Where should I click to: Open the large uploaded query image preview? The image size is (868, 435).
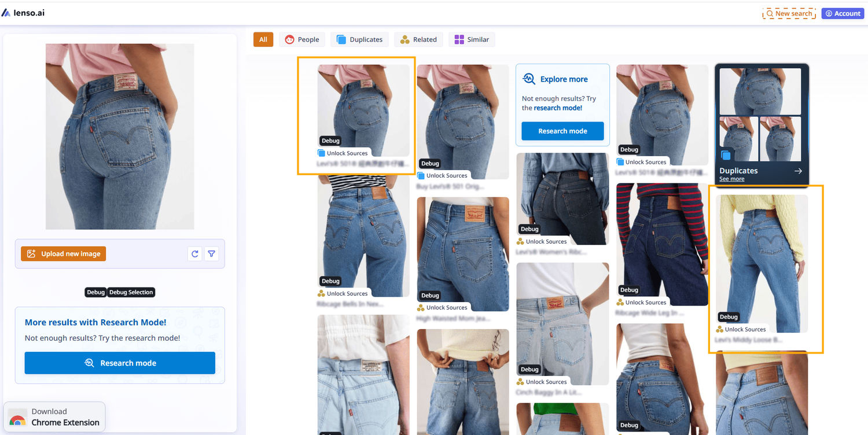[x=120, y=137]
